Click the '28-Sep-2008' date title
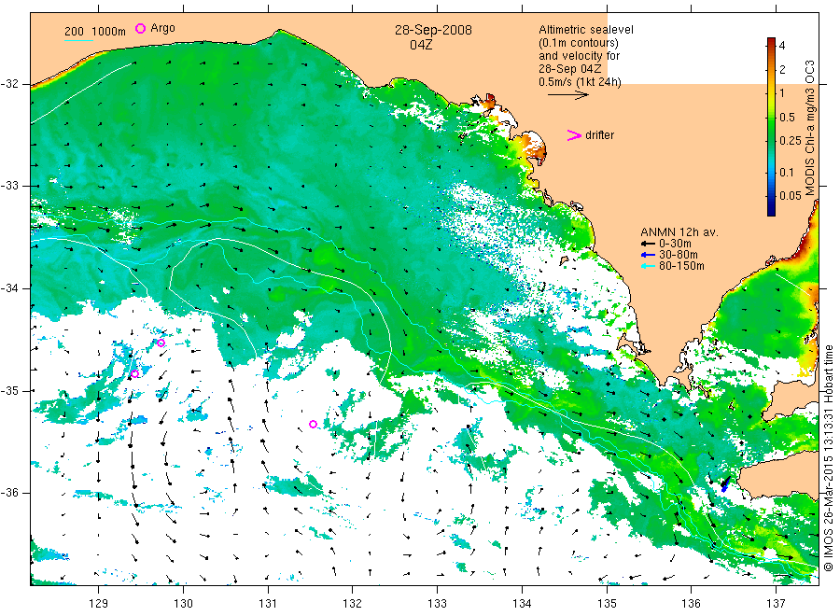The height and width of the screenshot is (616, 840). [433, 30]
